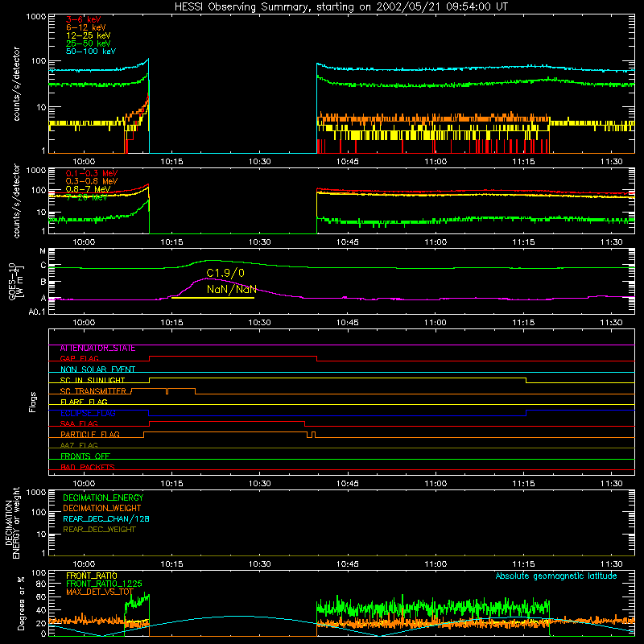Click the 12-25 keV legend entry

[x=88, y=35]
